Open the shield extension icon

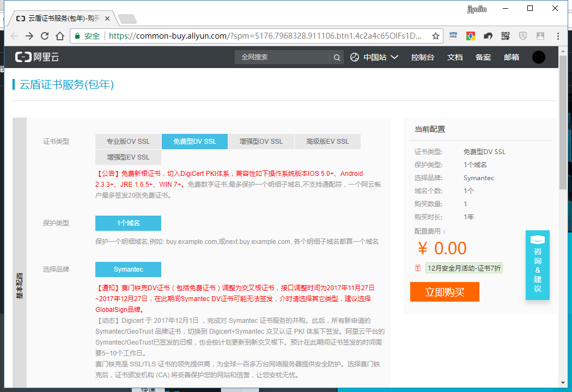[523, 36]
